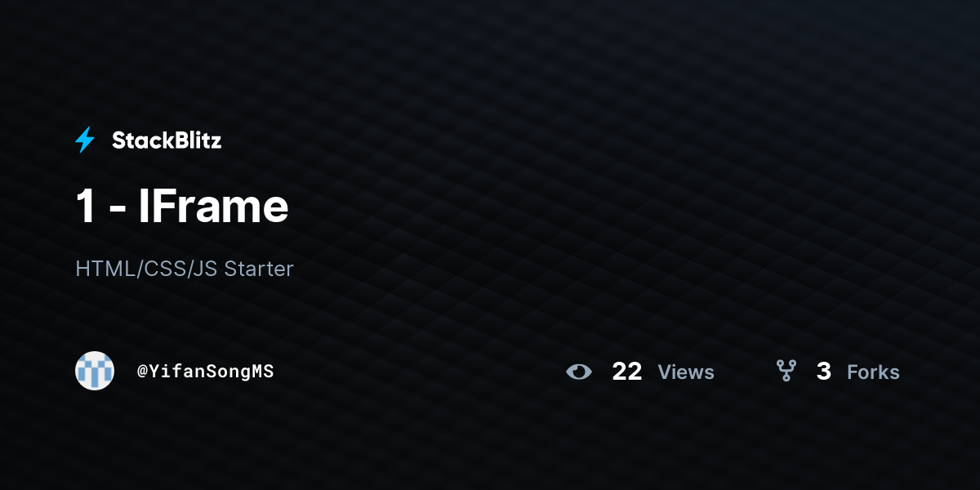Click the word IFrame in the title
This screenshot has height=490, width=980.
coord(213,207)
